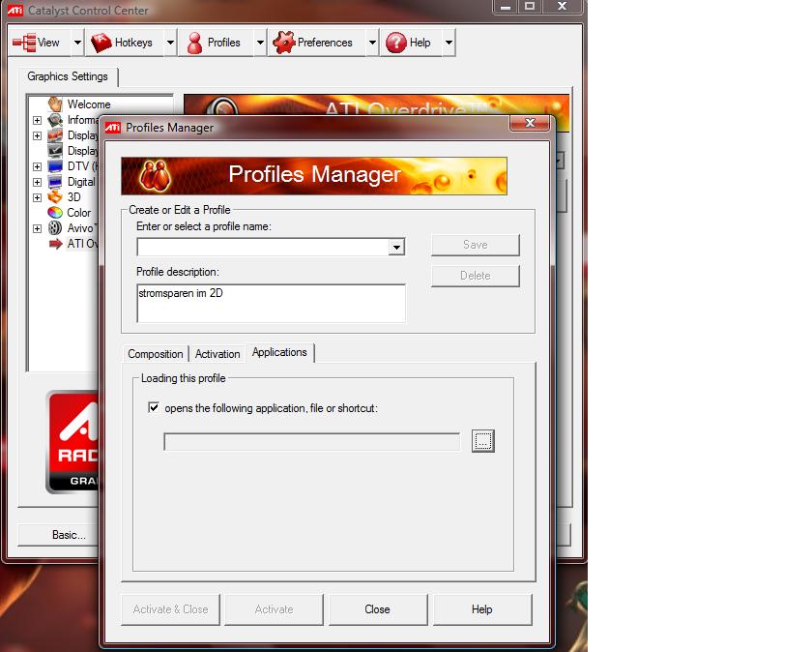The width and height of the screenshot is (812, 652).
Task: Click the Basic... button in Catalyst window
Action: (x=58, y=535)
